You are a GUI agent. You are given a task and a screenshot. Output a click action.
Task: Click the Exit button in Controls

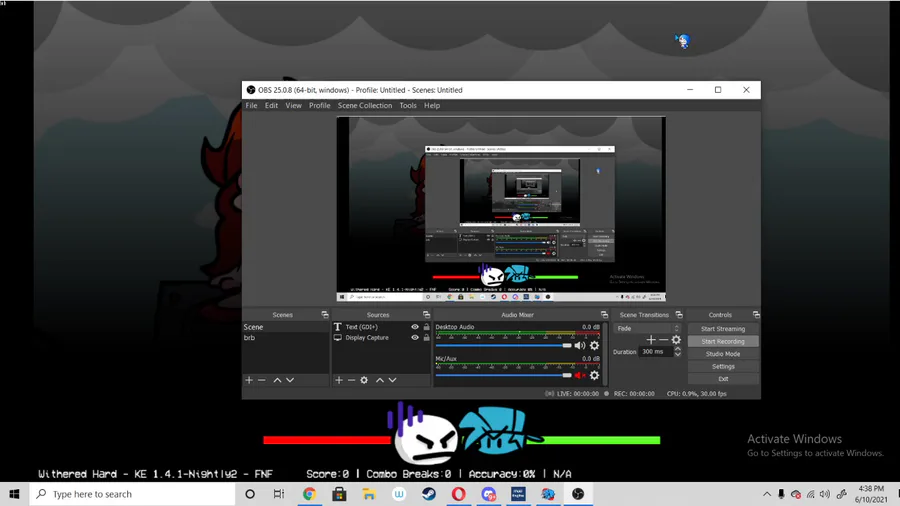coord(723,379)
